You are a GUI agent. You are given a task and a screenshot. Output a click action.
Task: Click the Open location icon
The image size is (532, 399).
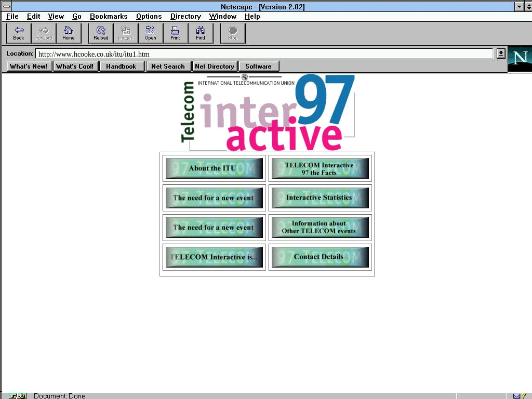[x=150, y=33]
